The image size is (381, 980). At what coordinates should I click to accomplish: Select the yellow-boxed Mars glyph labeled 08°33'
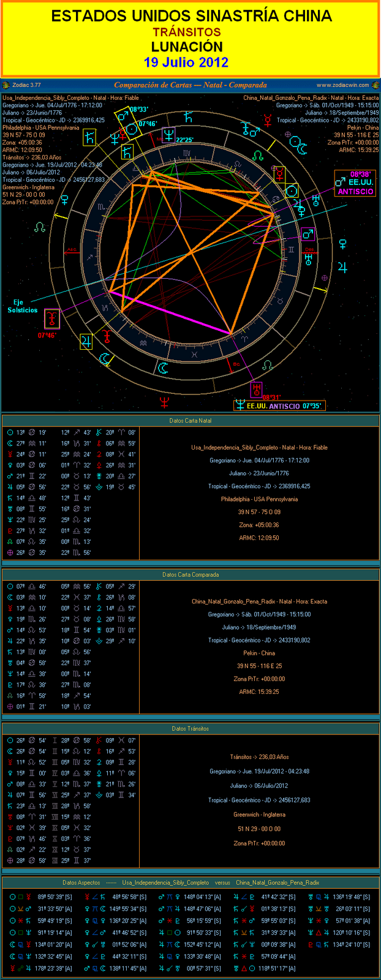(123, 115)
